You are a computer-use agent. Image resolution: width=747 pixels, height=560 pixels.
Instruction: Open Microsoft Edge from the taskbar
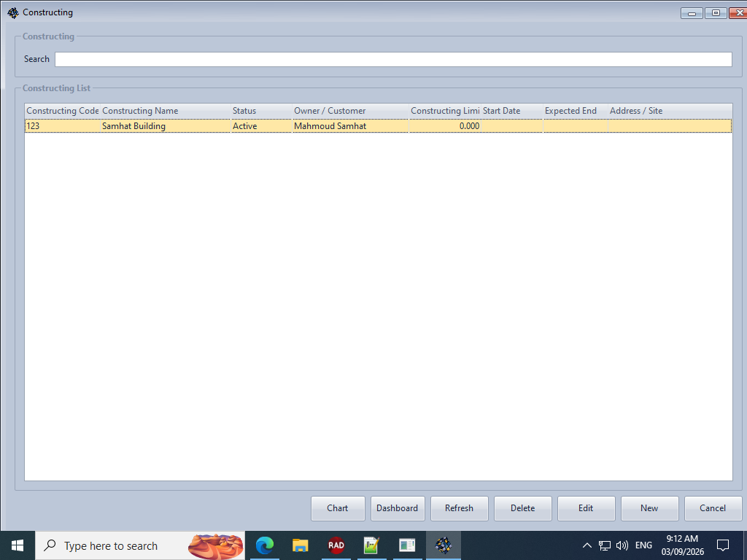click(264, 545)
